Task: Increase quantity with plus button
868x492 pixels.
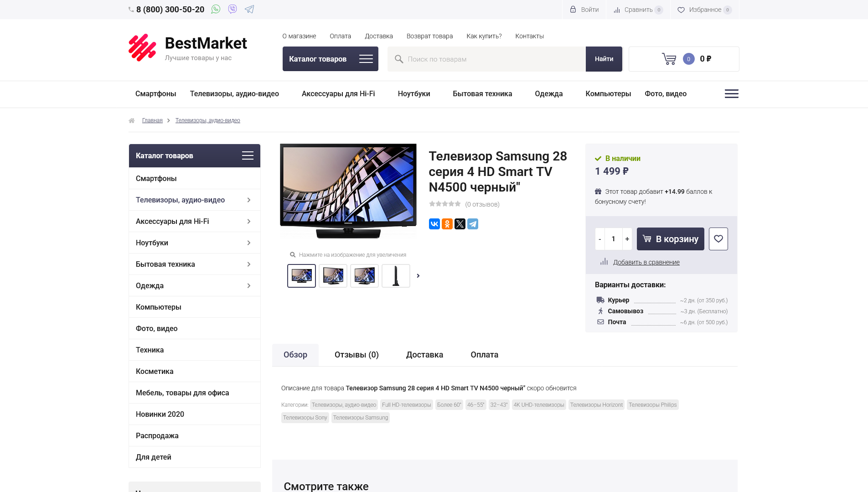Action: 627,239
